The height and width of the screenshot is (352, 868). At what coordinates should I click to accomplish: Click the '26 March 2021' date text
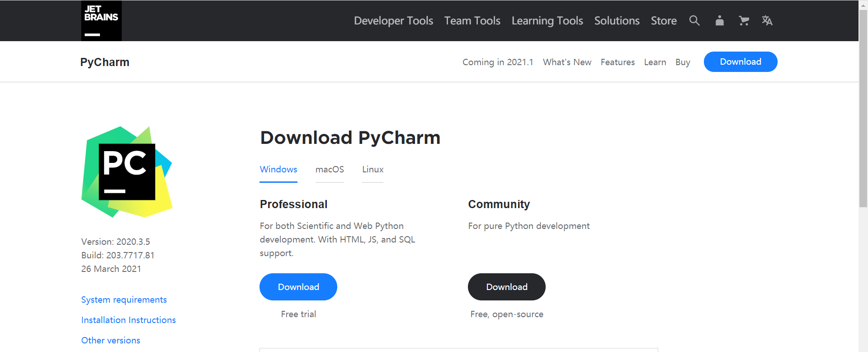pyautogui.click(x=111, y=269)
